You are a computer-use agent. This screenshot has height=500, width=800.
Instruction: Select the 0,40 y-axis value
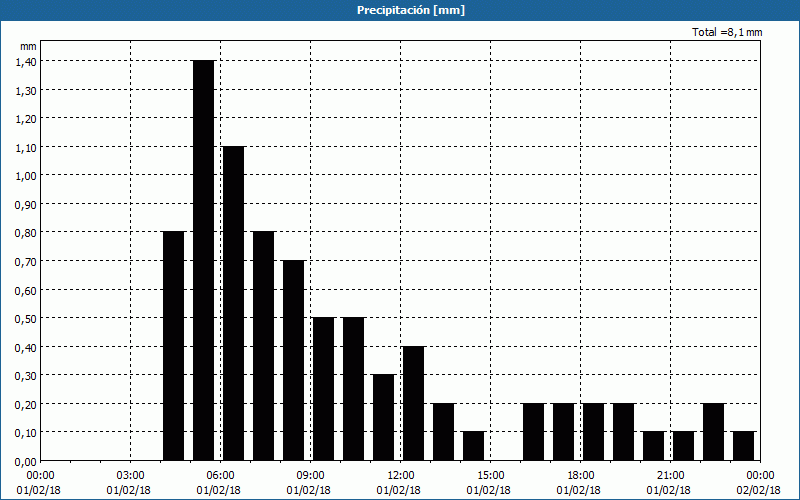click(26, 347)
